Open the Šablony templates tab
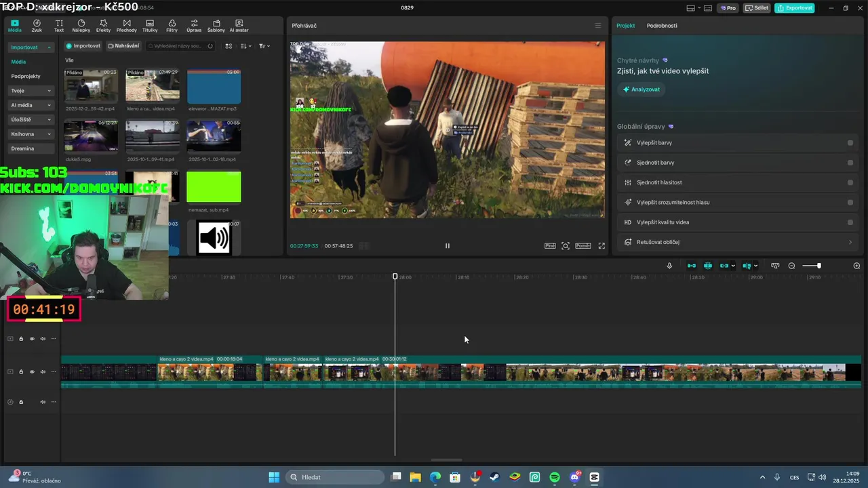Viewport: 868px width, 488px height. tap(216, 26)
